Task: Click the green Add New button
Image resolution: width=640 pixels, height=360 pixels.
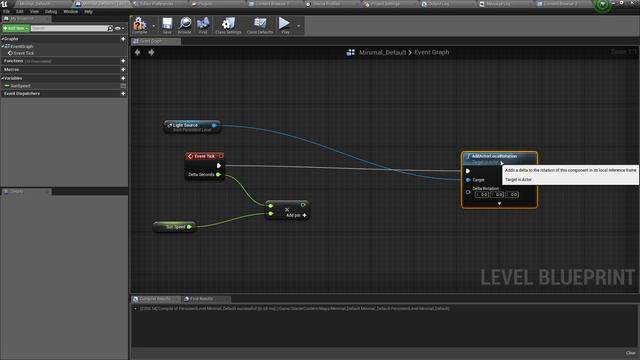Action: (x=16, y=28)
